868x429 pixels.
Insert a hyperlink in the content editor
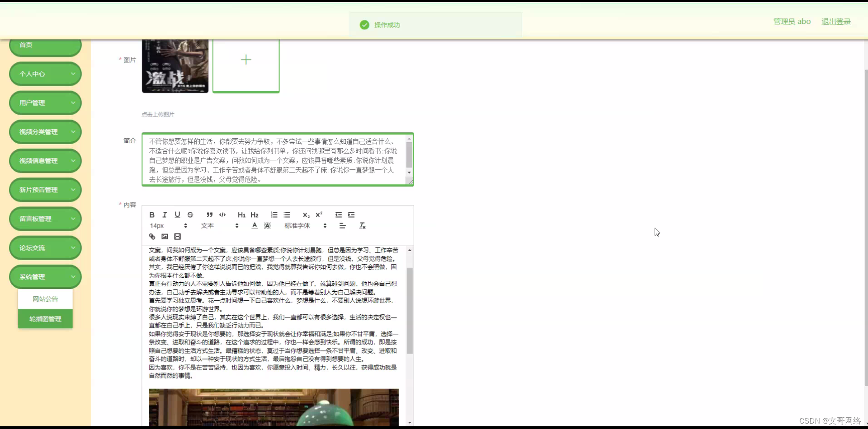[152, 236]
